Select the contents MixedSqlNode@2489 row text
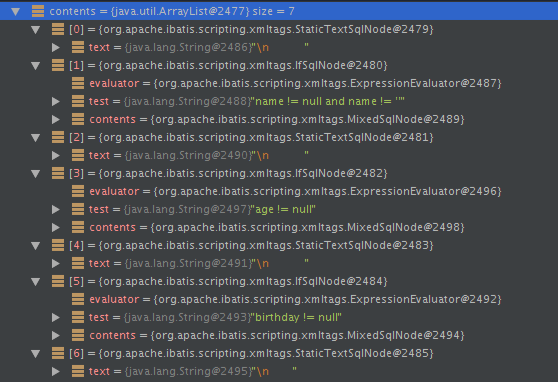 pos(277,119)
